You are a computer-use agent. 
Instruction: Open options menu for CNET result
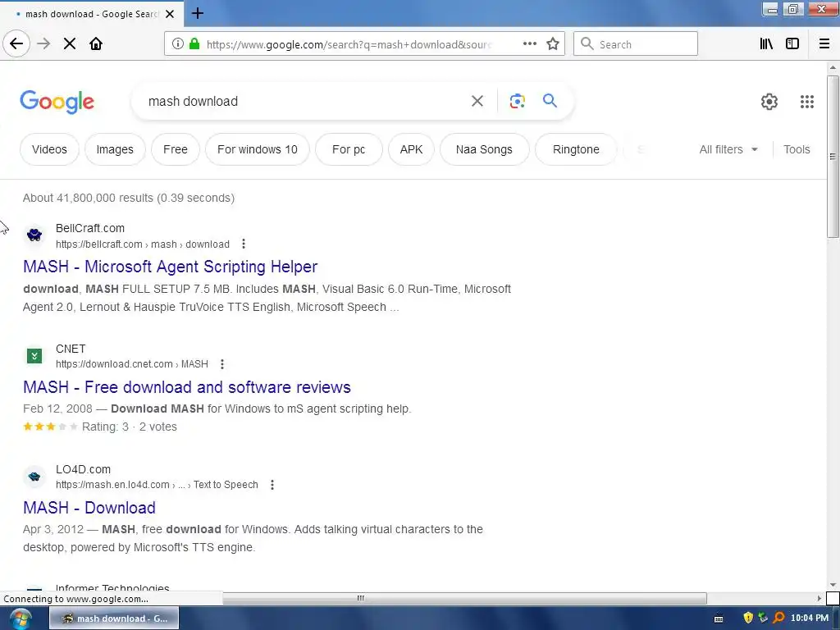click(221, 364)
